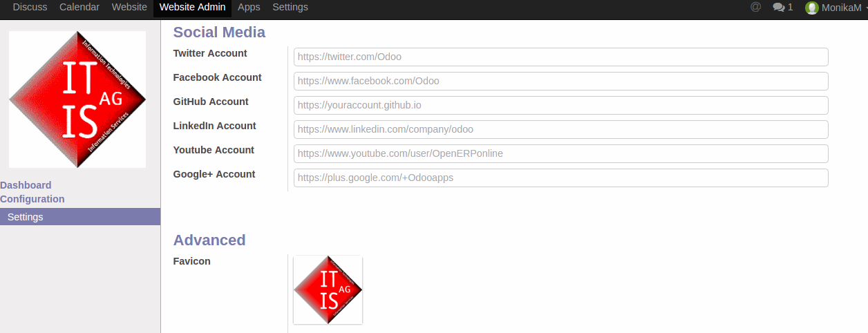Click the LinkedIn Account input field

tap(561, 129)
